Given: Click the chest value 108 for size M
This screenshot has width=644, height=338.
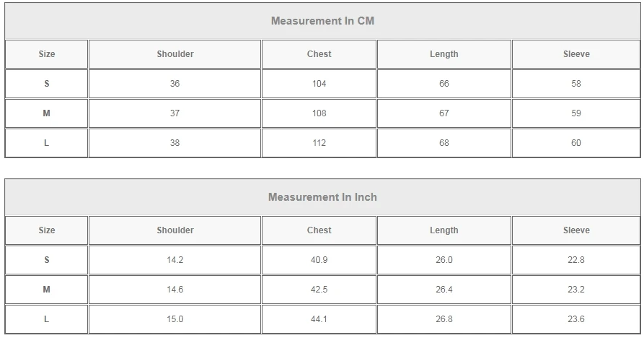Looking at the screenshot, I should 319,113.
